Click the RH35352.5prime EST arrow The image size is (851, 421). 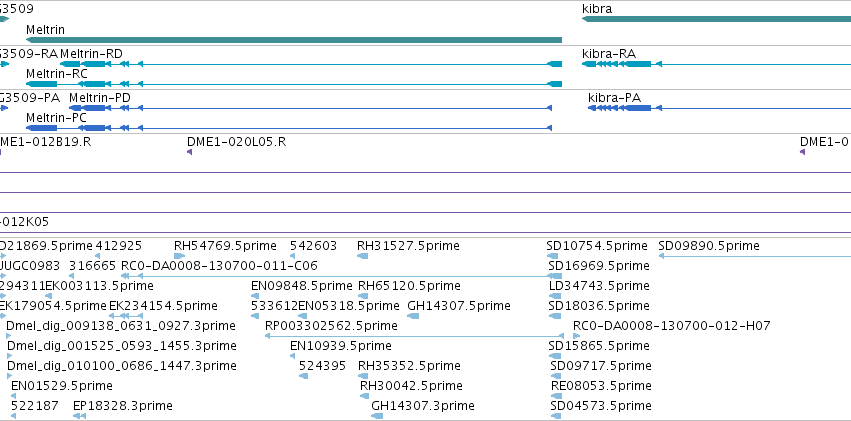tap(363, 376)
